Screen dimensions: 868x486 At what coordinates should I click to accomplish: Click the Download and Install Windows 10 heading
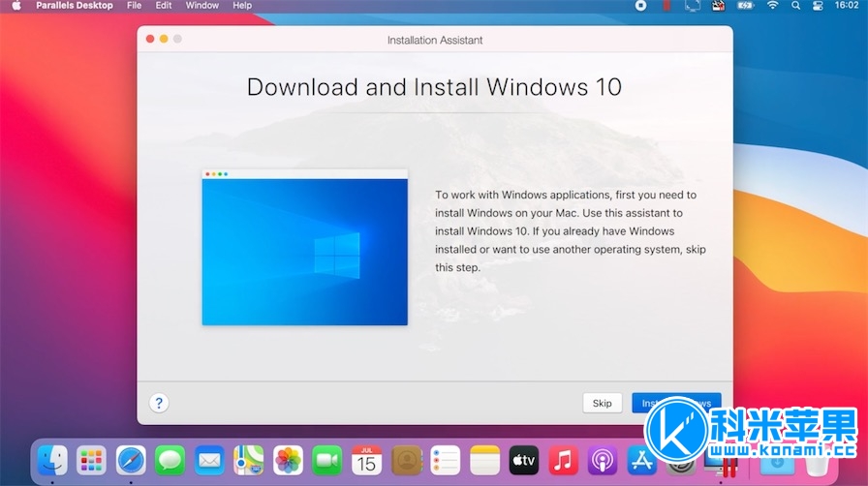coord(435,87)
